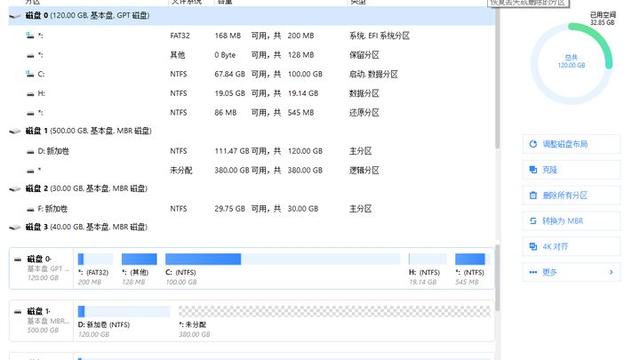
Task: Click the 逻辑分区 type text
Action: point(364,170)
